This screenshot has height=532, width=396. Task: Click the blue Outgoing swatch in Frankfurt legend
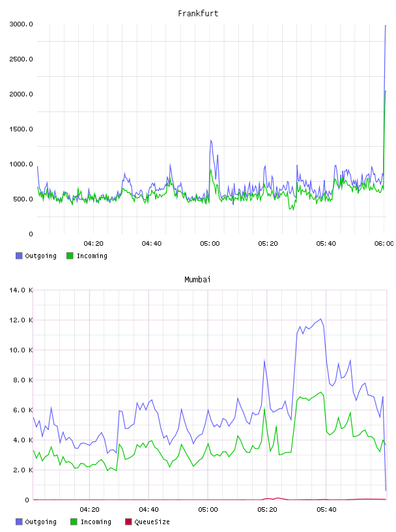pyautogui.click(x=19, y=256)
